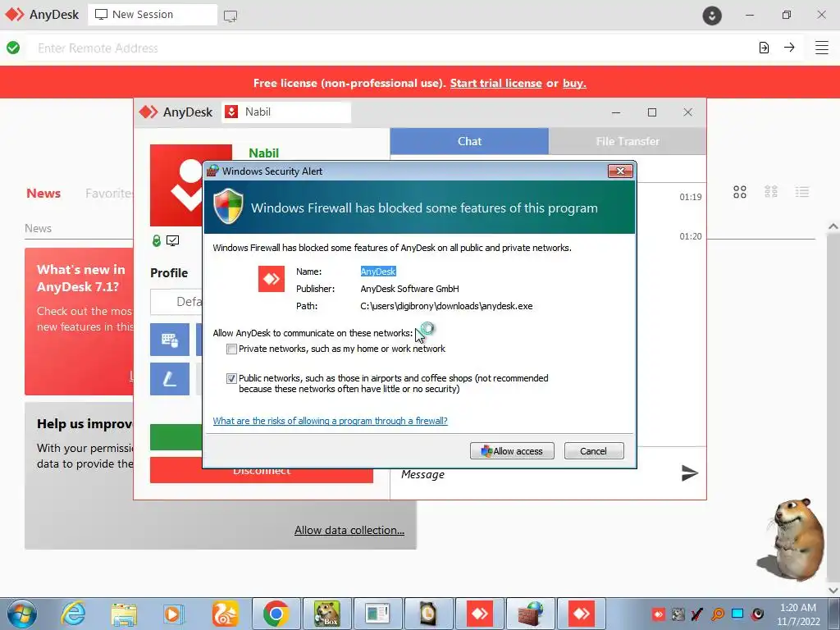Screen dimensions: 840x630
Task: Click Allow access in Security Alert
Action: coord(512,451)
